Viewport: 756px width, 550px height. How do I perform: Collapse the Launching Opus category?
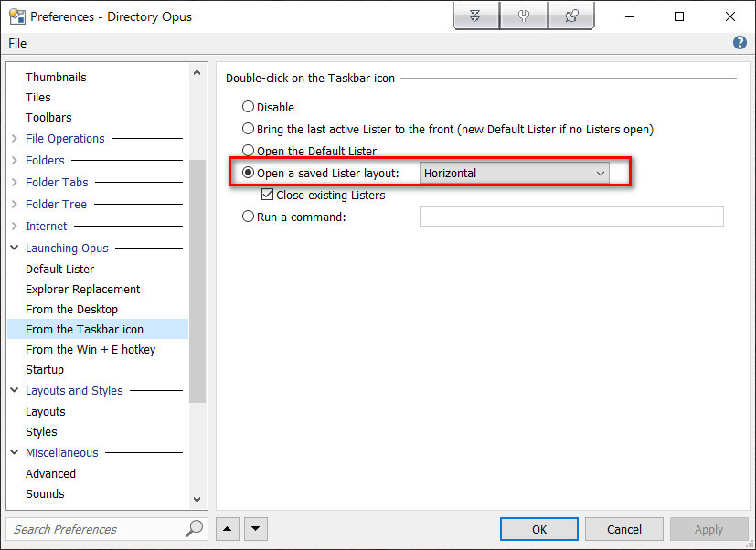pos(15,248)
